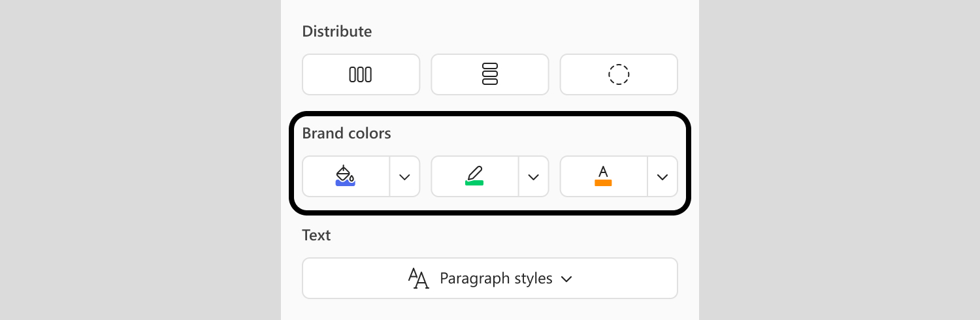The height and width of the screenshot is (320, 980).
Task: Distribute objects horizontally using the three-columns icon
Action: pos(361,74)
